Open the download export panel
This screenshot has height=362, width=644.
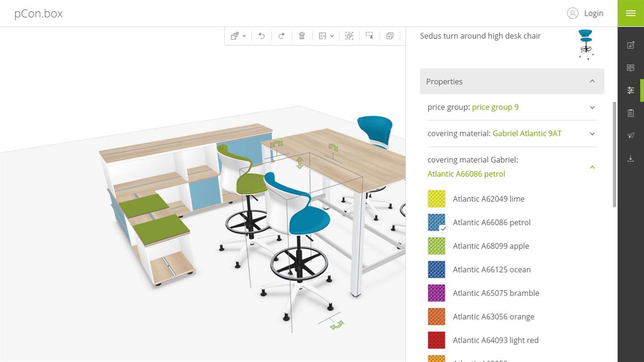(631, 158)
